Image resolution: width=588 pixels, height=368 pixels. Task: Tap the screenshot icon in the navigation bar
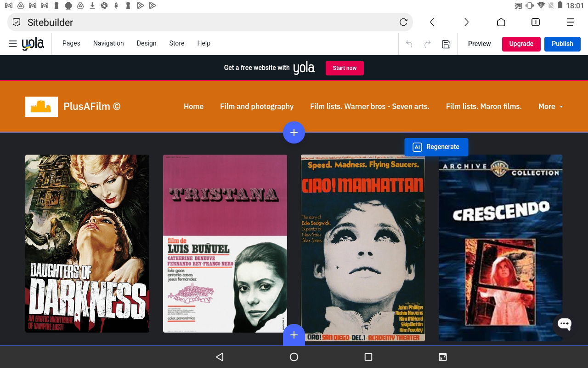[x=443, y=357]
